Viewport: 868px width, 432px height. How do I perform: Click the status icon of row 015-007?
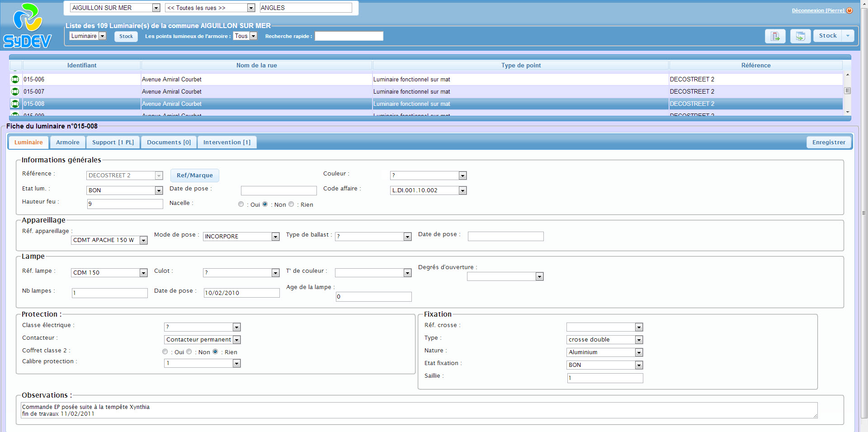click(x=15, y=91)
